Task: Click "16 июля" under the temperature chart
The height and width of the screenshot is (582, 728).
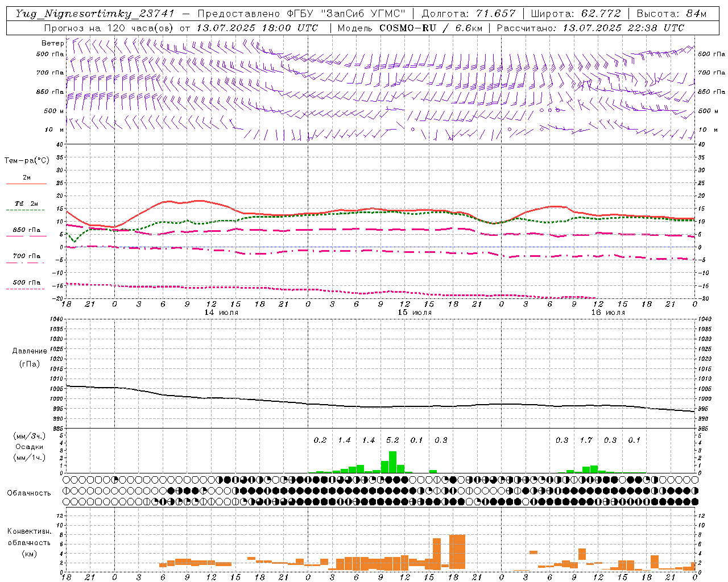Action: click(608, 313)
